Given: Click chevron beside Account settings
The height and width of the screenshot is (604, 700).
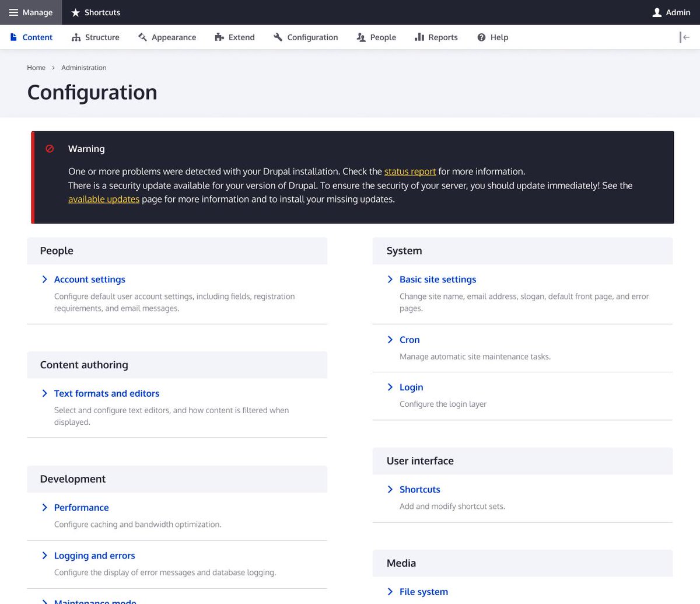Looking at the screenshot, I should pos(44,280).
